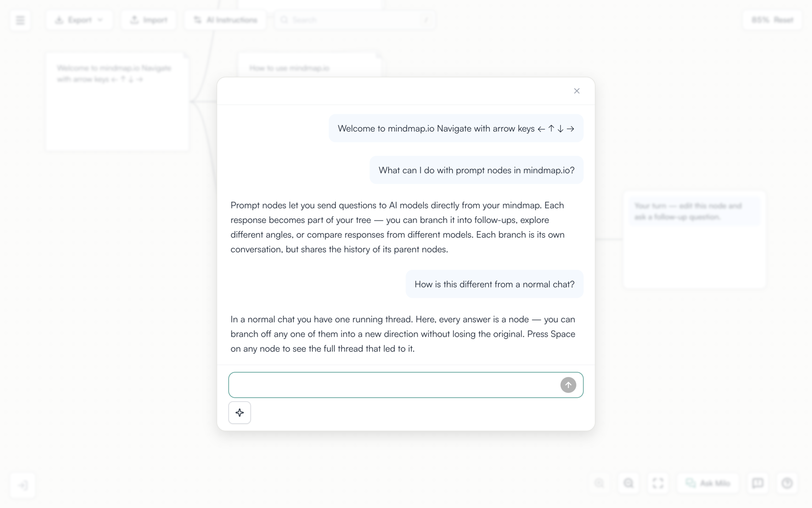Open the Export dropdown
This screenshot has height=508, width=812.
pyautogui.click(x=79, y=20)
